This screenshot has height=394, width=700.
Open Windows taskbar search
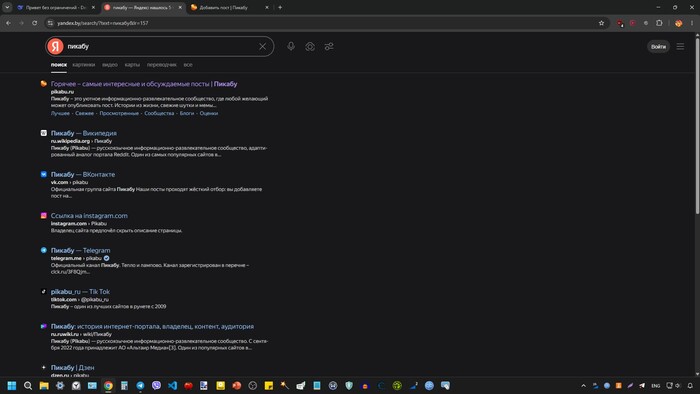28,386
